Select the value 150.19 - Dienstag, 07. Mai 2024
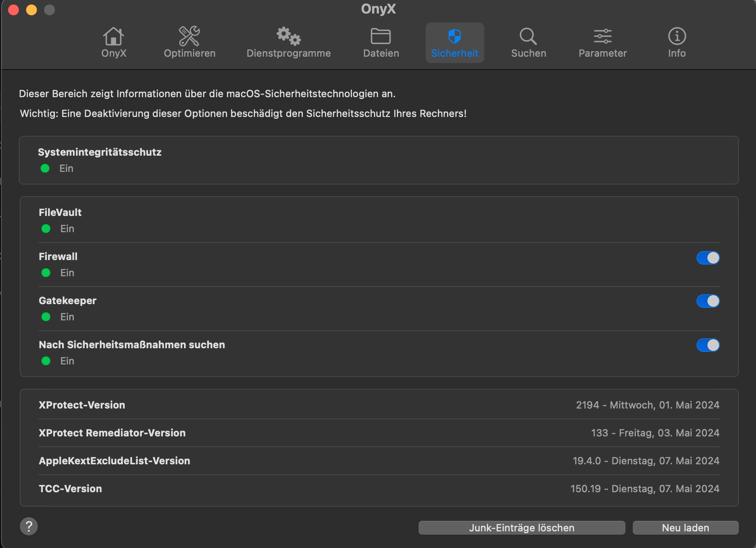 pos(645,489)
